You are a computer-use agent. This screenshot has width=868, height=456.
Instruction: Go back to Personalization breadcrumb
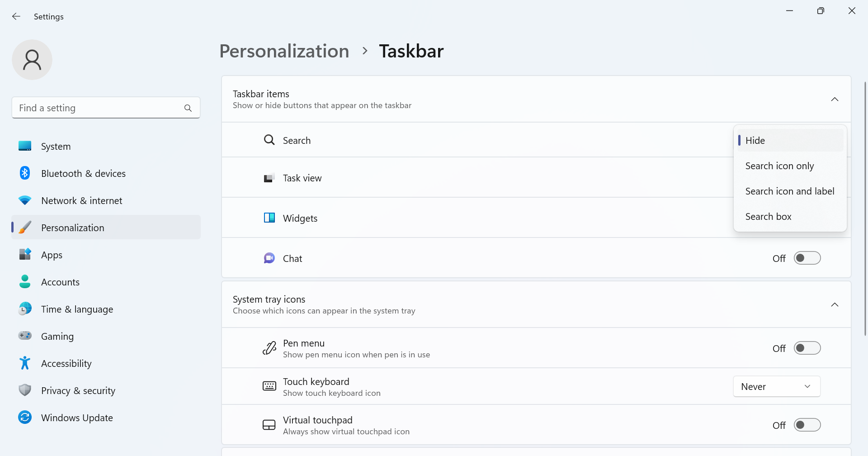pyautogui.click(x=284, y=51)
